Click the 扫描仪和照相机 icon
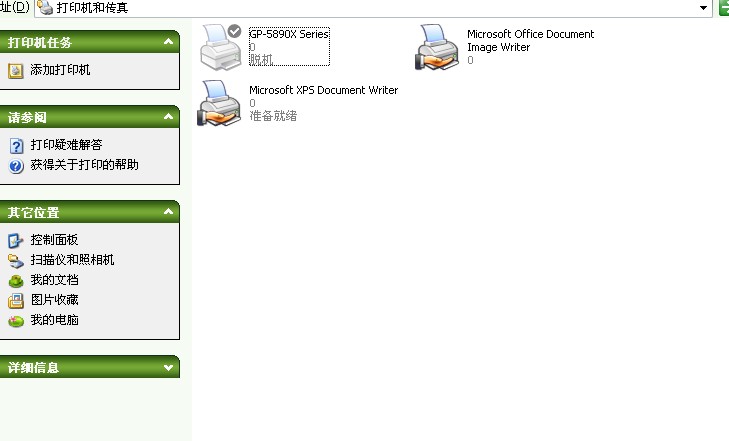Viewport: 729px width, 441px height. pyautogui.click(x=16, y=261)
